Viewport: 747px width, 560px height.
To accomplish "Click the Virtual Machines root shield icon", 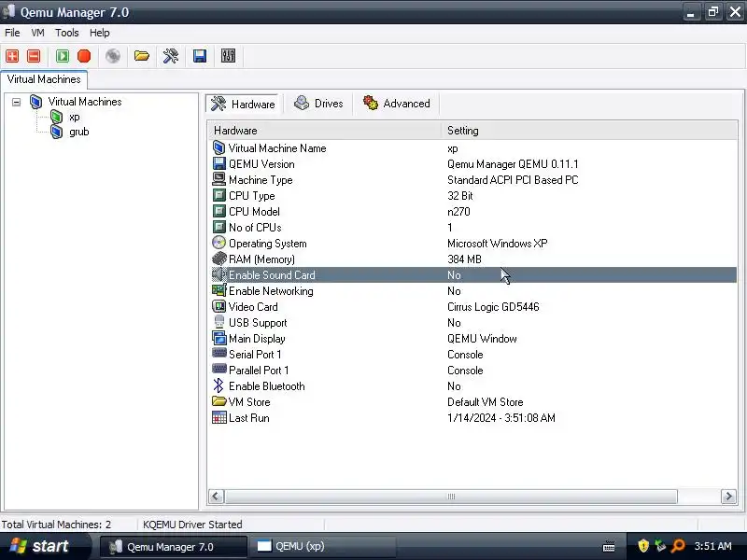I will click(35, 102).
